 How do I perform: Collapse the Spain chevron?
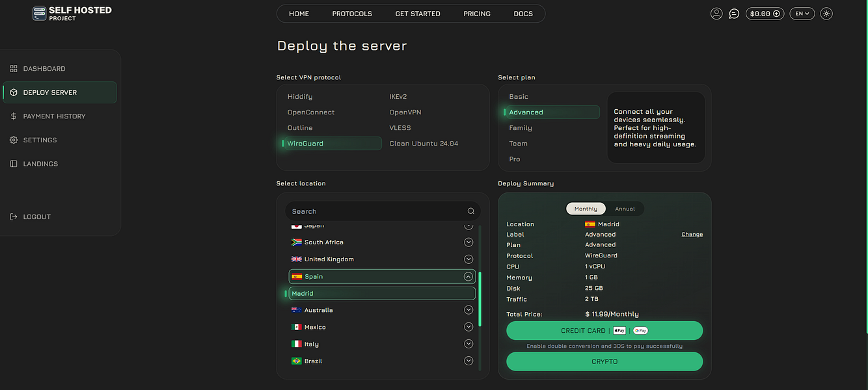point(468,277)
